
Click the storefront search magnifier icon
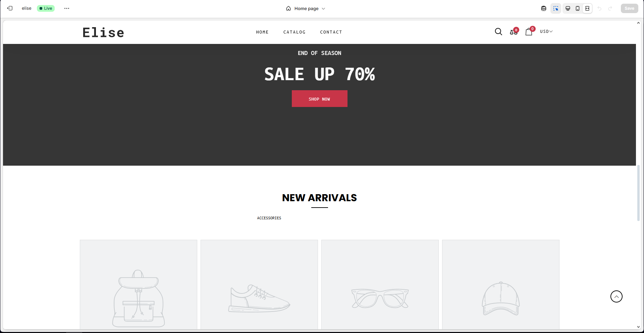click(498, 32)
